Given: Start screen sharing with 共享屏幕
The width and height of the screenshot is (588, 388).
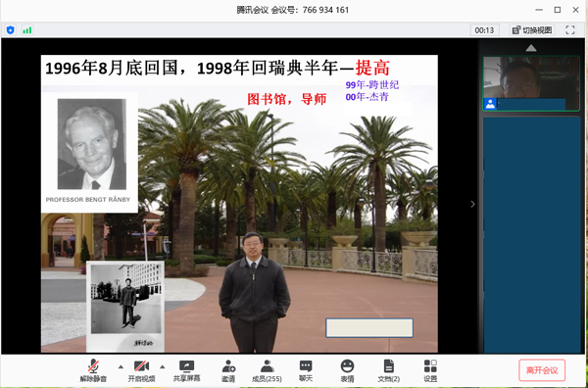Looking at the screenshot, I should coord(186,370).
